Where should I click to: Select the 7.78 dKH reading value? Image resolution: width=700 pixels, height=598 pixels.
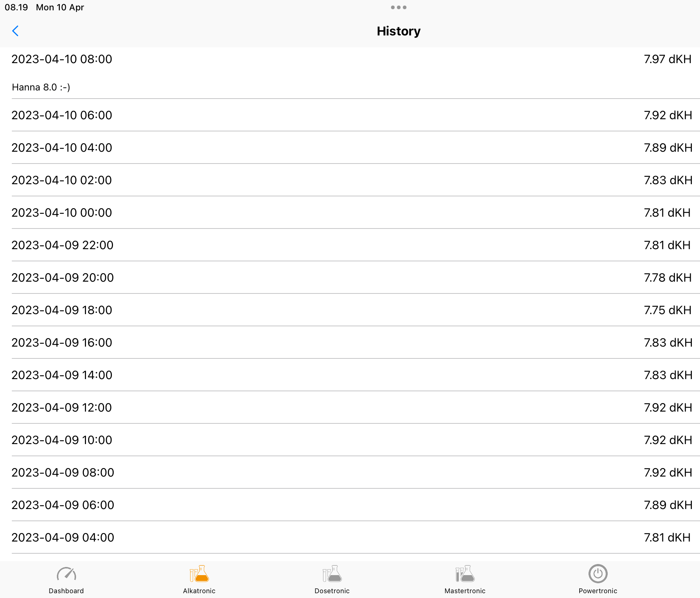668,278
